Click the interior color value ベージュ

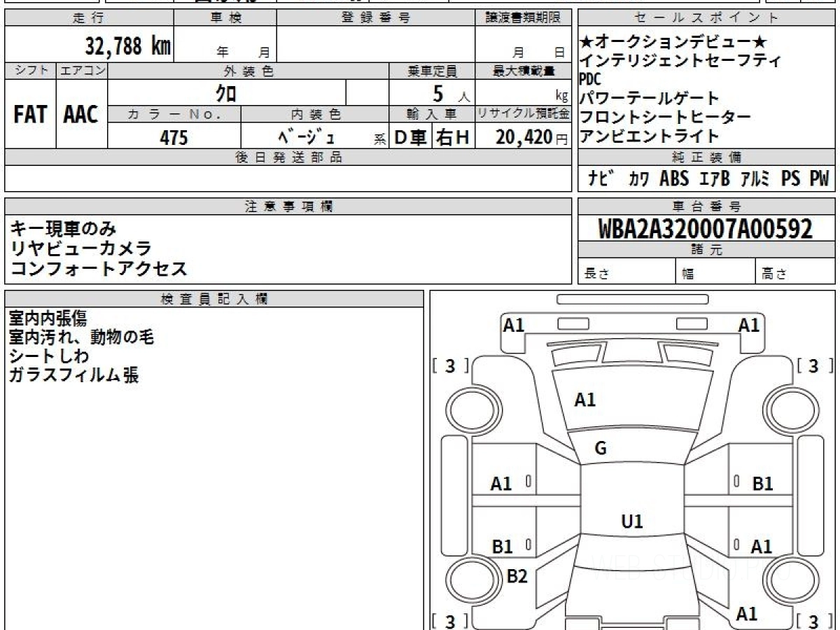(x=307, y=138)
